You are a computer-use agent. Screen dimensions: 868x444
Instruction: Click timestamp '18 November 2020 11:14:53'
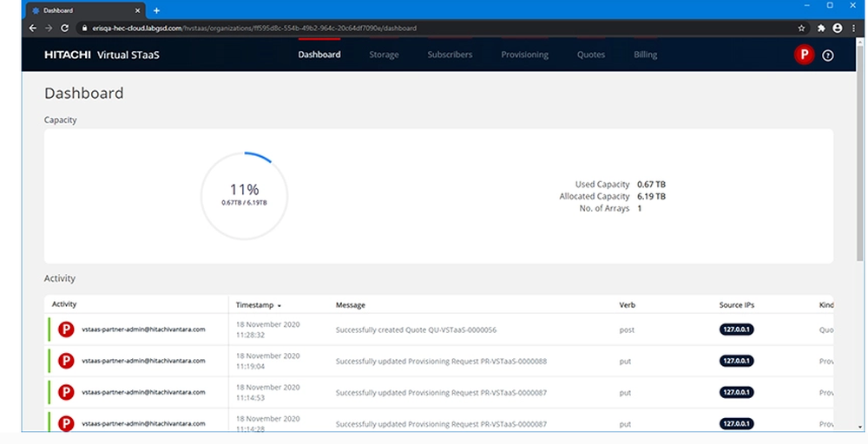(268, 393)
